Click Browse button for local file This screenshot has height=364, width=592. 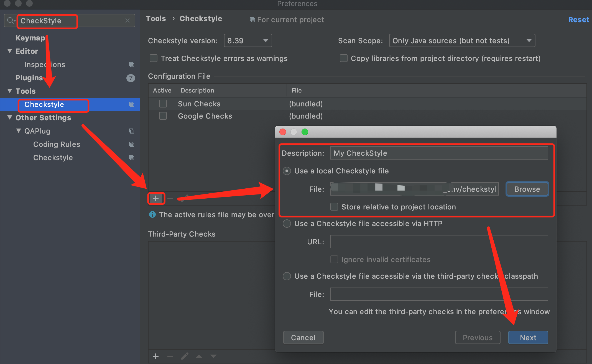(x=527, y=189)
